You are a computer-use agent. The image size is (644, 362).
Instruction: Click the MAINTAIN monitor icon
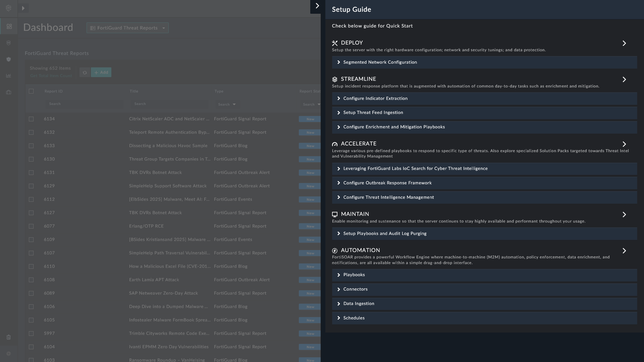[x=335, y=215]
